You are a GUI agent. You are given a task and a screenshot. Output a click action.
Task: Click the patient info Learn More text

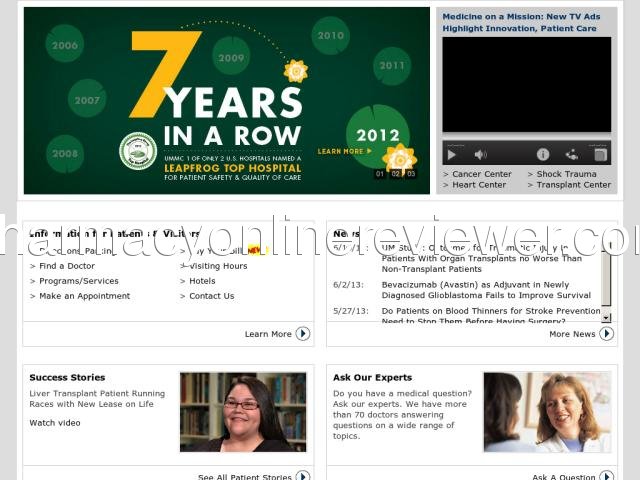click(x=268, y=334)
